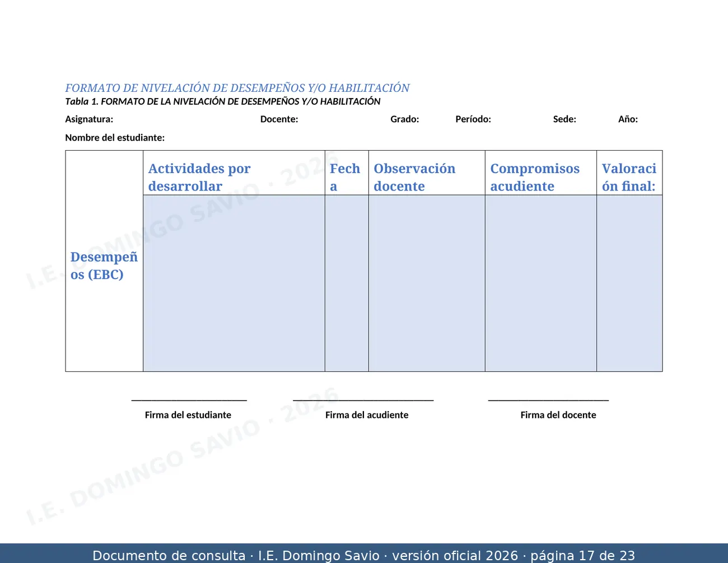
Task: Click empty cell under "Valoración final:"
Action: [x=629, y=283]
